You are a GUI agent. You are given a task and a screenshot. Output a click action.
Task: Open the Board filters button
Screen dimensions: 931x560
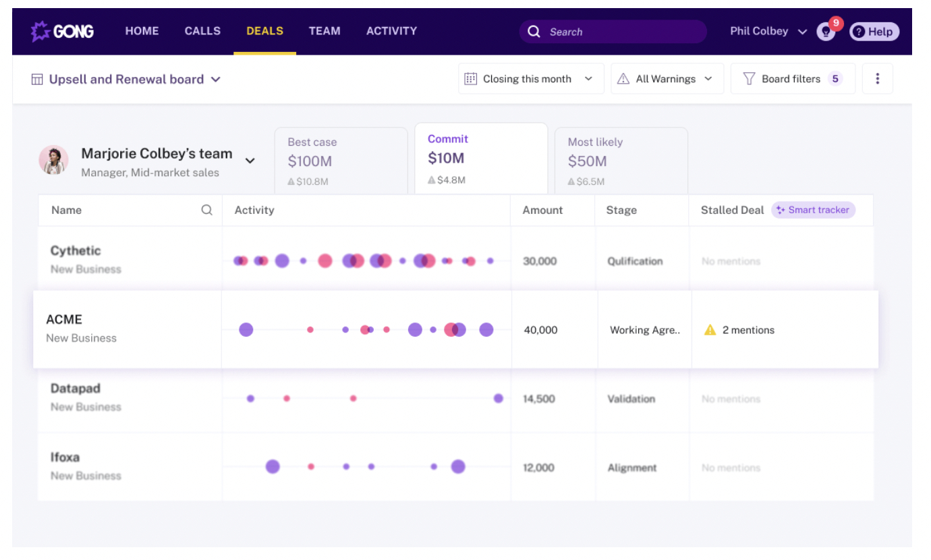792,79
